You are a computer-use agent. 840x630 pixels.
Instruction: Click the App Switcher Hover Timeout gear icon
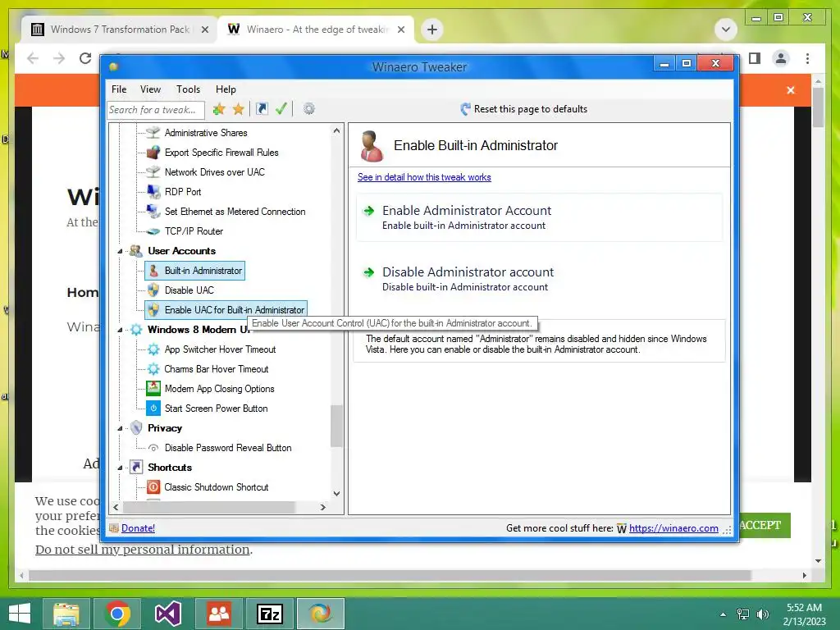153,349
